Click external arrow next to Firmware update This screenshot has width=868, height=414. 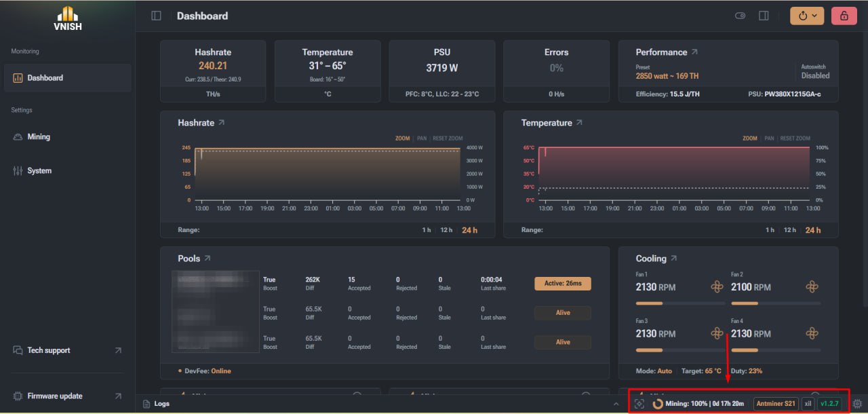[x=118, y=396]
